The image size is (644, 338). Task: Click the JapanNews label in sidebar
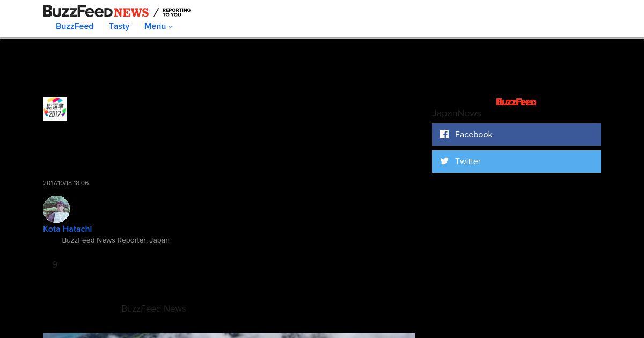[457, 113]
